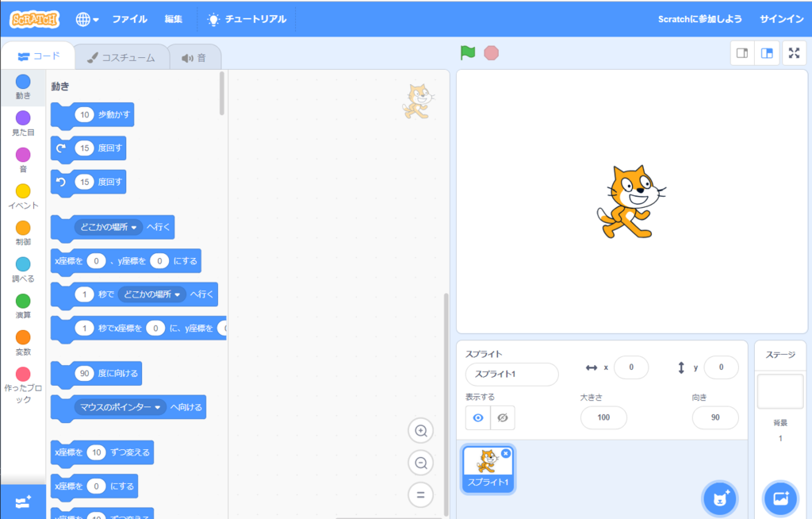Select the purple 音 block category
812x519 pixels.
coord(23,160)
